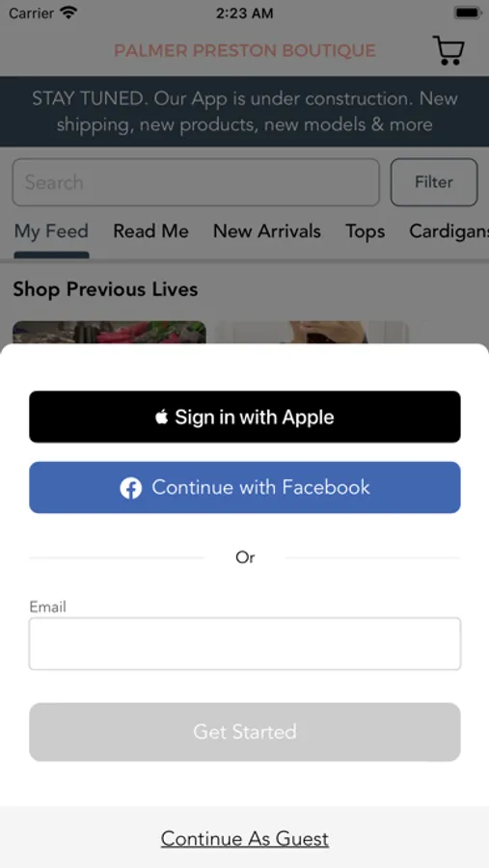This screenshot has width=489, height=868.
Task: Open the Read Me tab
Action: pyautogui.click(x=150, y=231)
